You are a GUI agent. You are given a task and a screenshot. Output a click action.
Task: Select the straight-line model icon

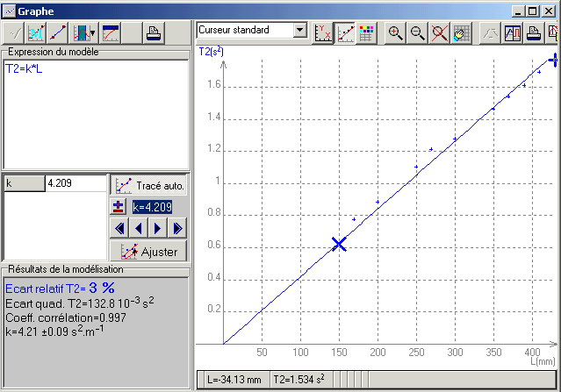58,33
